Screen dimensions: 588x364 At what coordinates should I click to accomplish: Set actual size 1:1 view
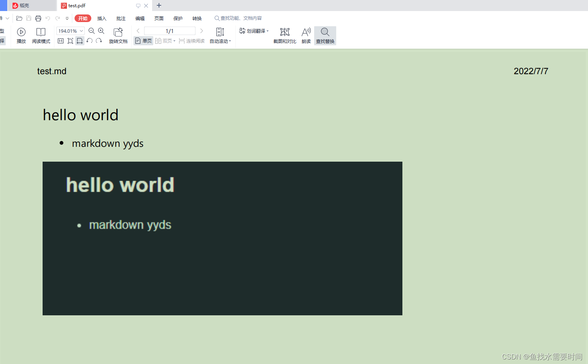pos(61,41)
